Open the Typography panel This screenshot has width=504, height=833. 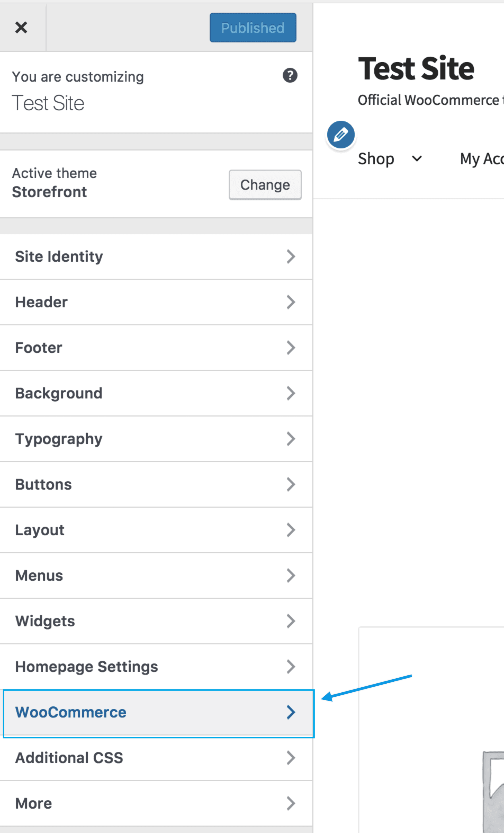pyautogui.click(x=155, y=439)
